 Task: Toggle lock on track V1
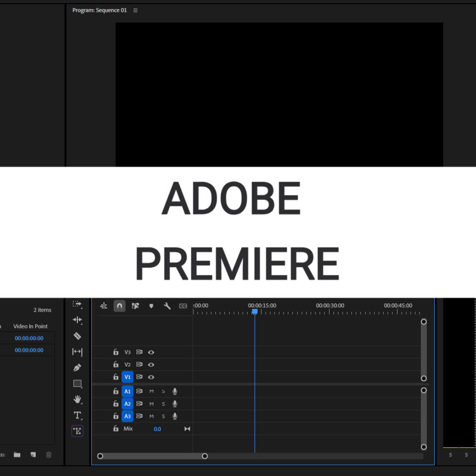click(116, 377)
